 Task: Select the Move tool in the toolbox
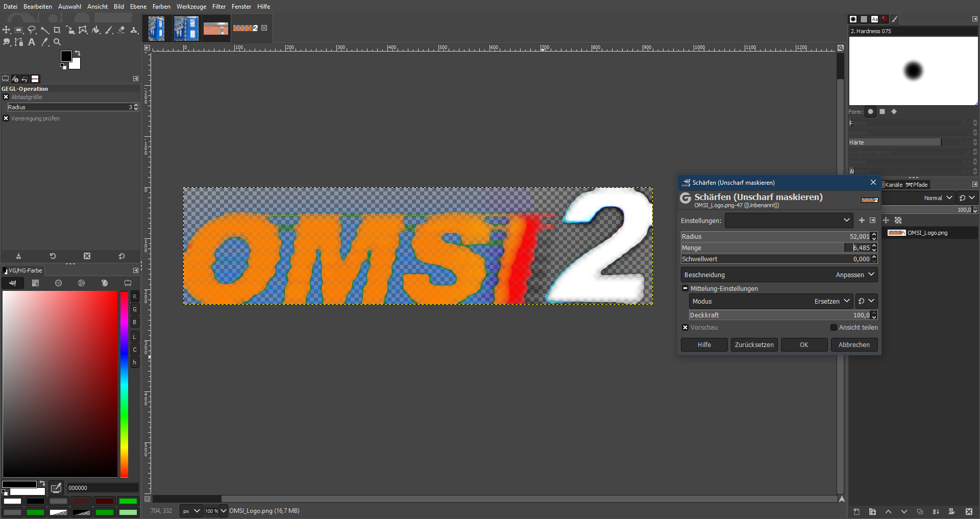coord(7,30)
